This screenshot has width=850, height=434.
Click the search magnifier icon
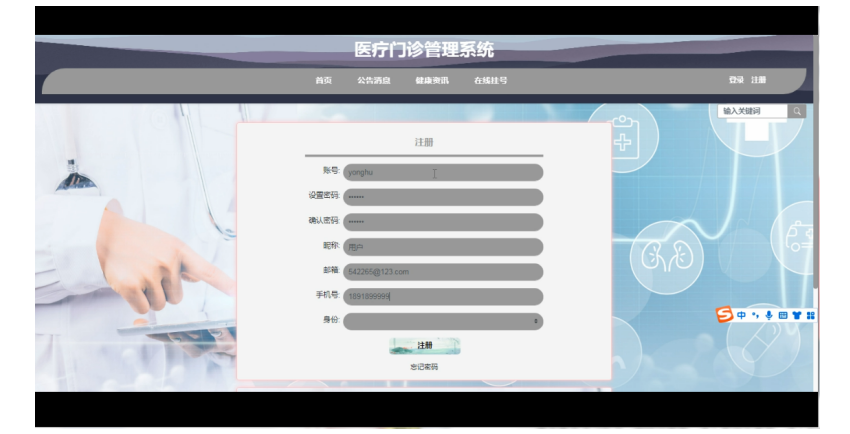coord(797,111)
